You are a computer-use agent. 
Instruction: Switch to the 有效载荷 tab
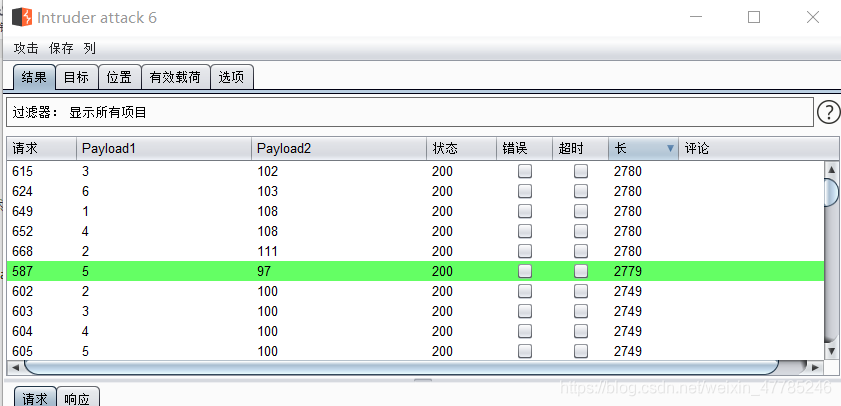pos(175,77)
